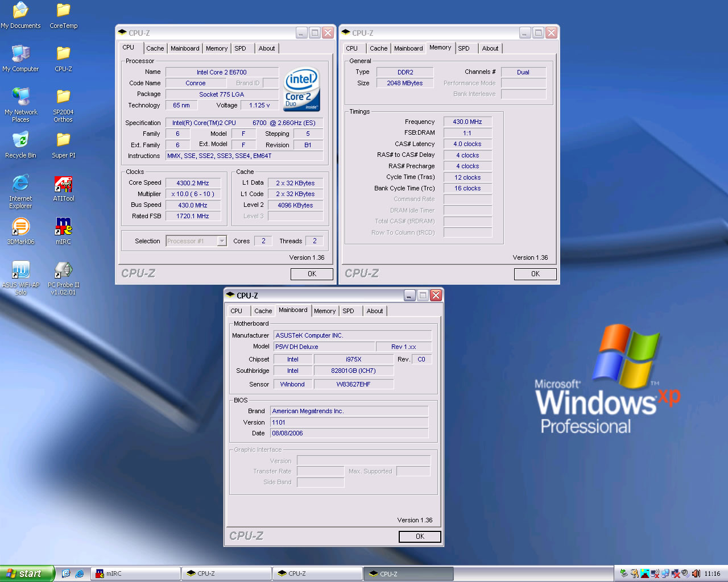Select the 3DMark06 desktop shortcut
The height and width of the screenshot is (582, 728).
20,231
